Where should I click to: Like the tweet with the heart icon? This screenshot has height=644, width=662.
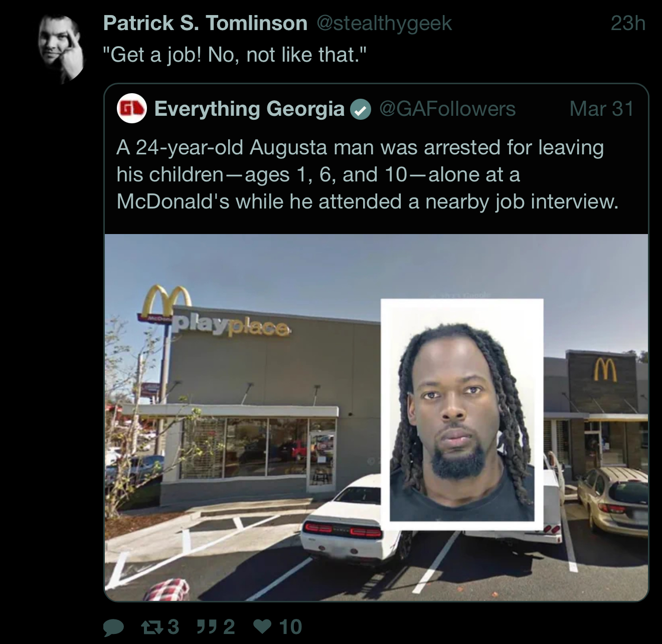(263, 626)
